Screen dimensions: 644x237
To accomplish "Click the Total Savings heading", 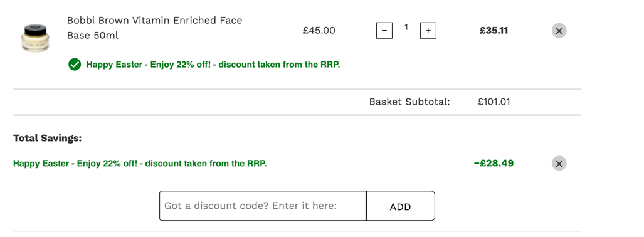I will tap(48, 139).
